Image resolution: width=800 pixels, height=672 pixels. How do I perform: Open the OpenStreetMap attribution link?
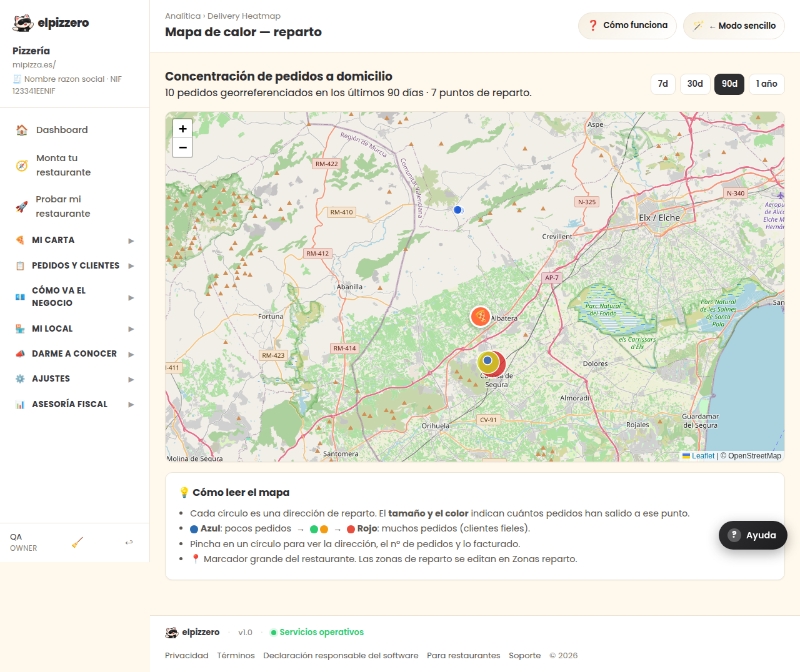(754, 456)
